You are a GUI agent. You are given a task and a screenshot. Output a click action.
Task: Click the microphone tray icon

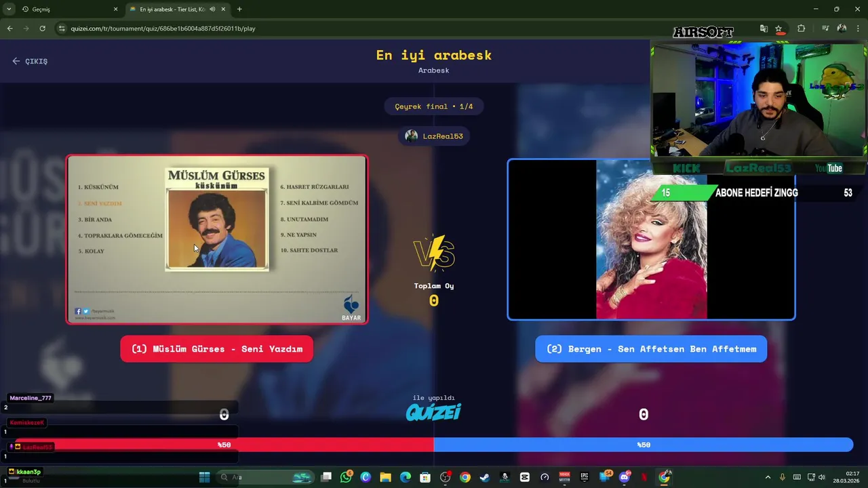tap(783, 477)
